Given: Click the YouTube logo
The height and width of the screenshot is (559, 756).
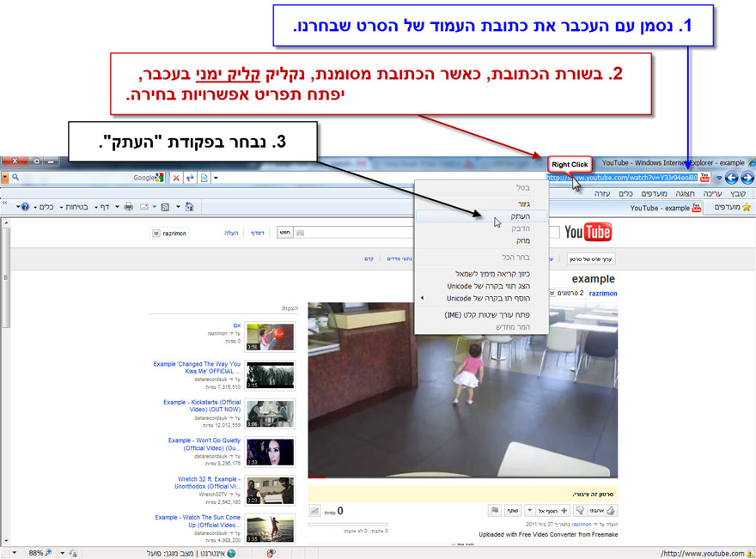Looking at the screenshot, I should (588, 232).
